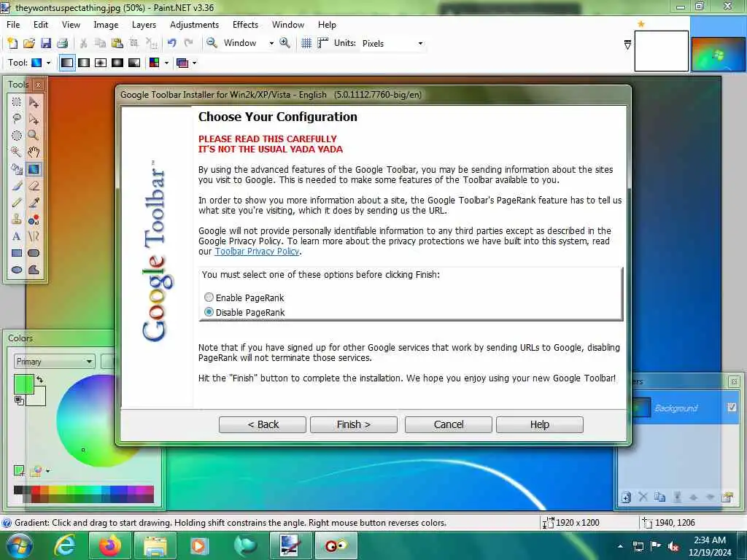Choose the Conical gradient type
Viewport: 747px width, 560px height.
134,63
